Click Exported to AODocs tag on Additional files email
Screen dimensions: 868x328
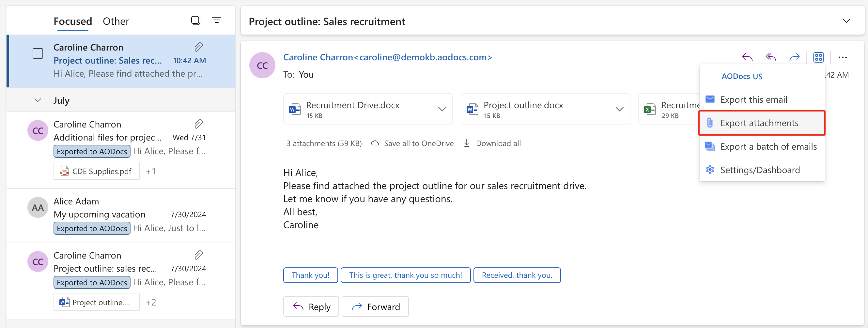click(x=92, y=151)
